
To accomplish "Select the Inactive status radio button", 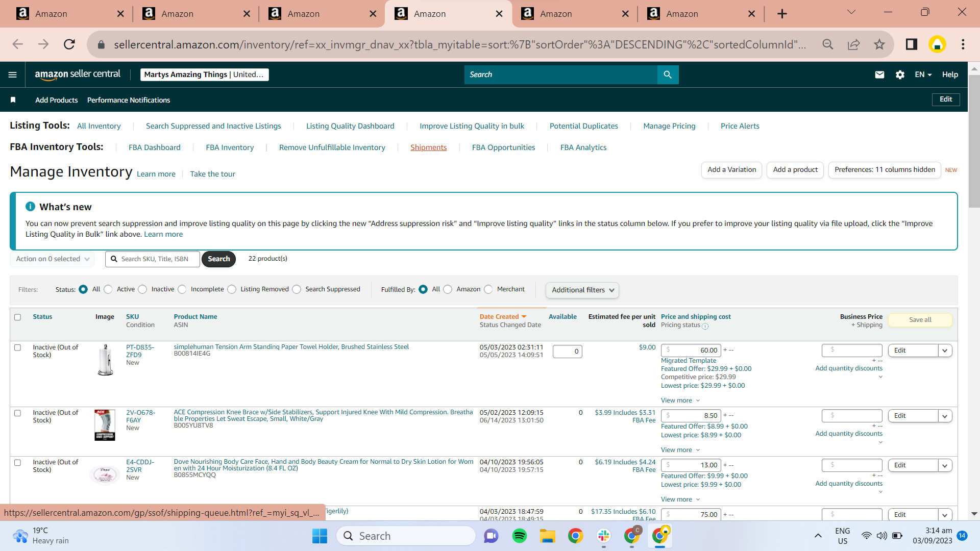I will (143, 289).
